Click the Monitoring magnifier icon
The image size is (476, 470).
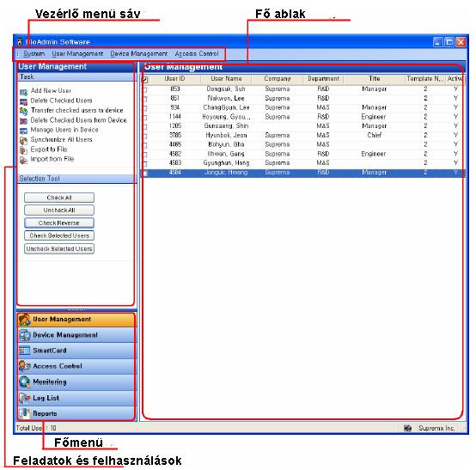coord(25,382)
